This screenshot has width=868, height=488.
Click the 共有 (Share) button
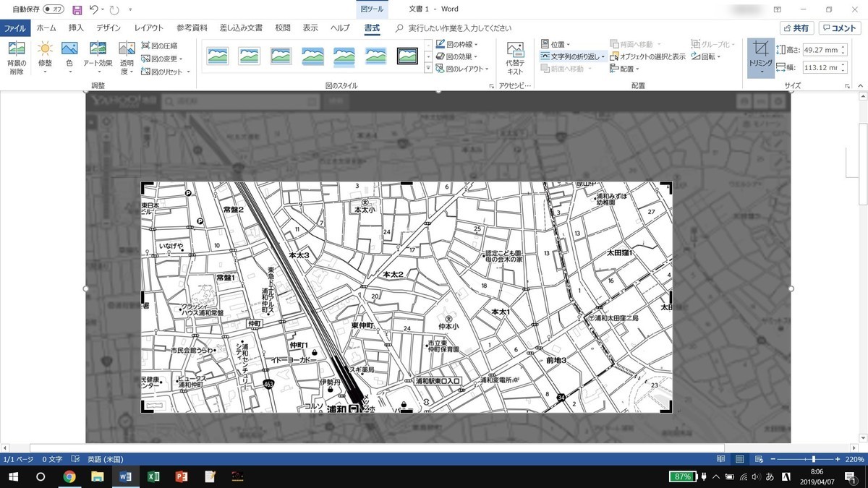click(797, 28)
